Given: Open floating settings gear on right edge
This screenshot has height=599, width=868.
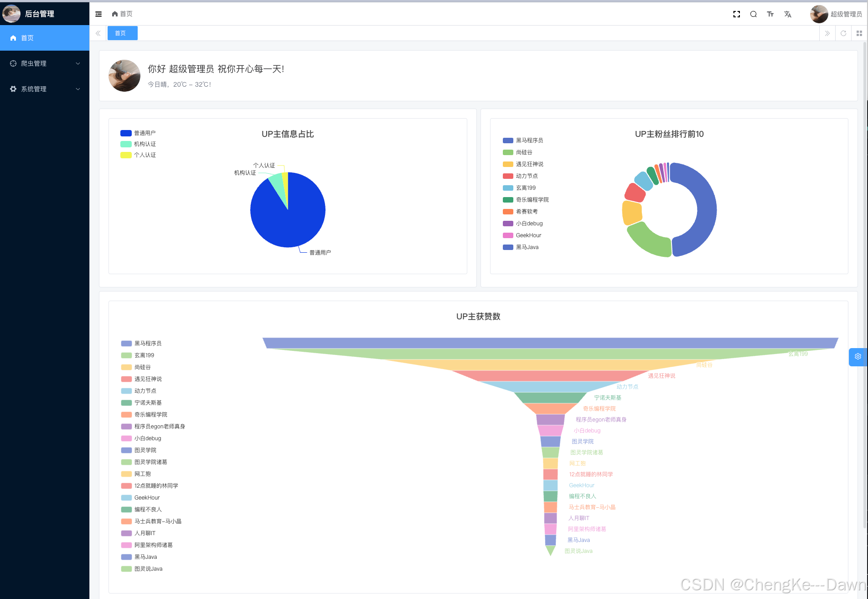Looking at the screenshot, I should coord(858,357).
